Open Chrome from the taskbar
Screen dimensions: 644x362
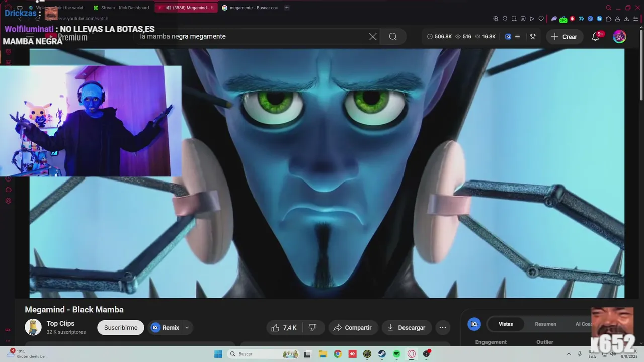338,354
